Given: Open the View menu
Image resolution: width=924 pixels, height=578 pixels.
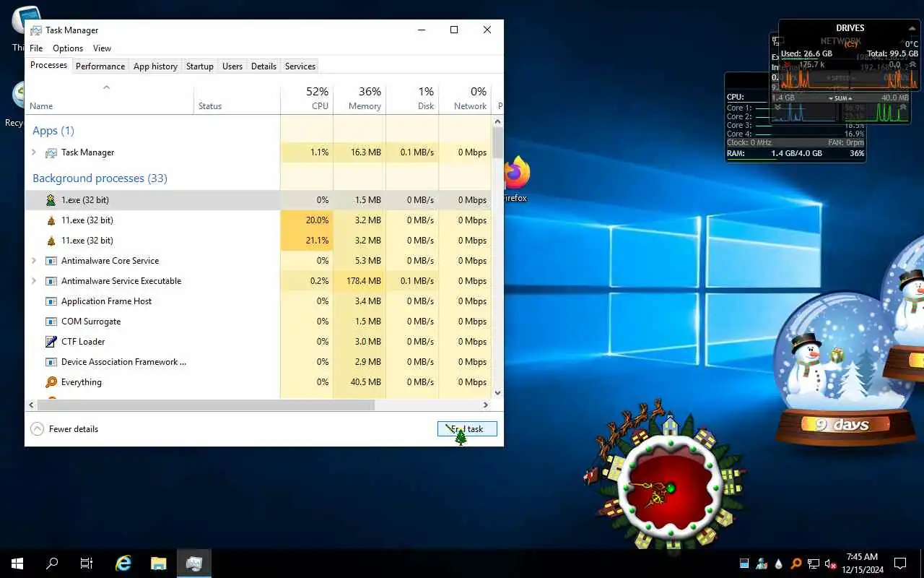Looking at the screenshot, I should click(102, 48).
